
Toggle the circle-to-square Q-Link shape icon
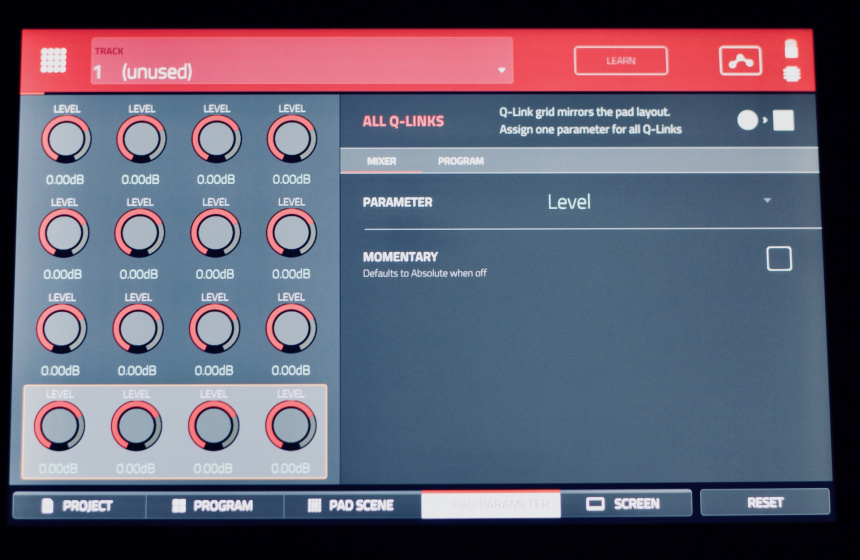[766, 120]
